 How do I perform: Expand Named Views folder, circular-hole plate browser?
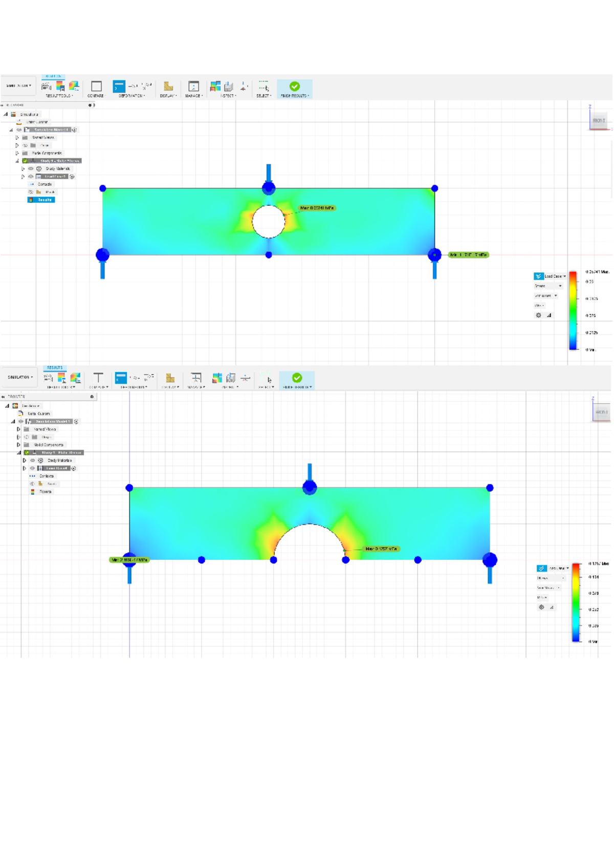click(17, 138)
